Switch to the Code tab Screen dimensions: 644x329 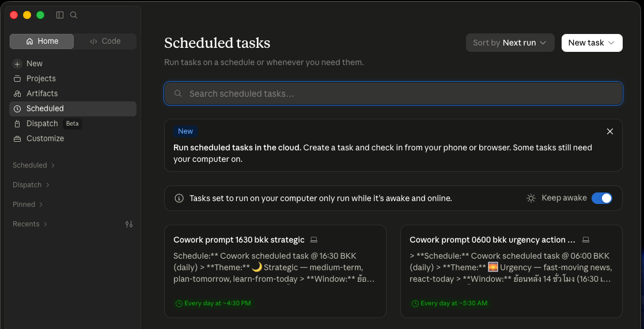105,41
